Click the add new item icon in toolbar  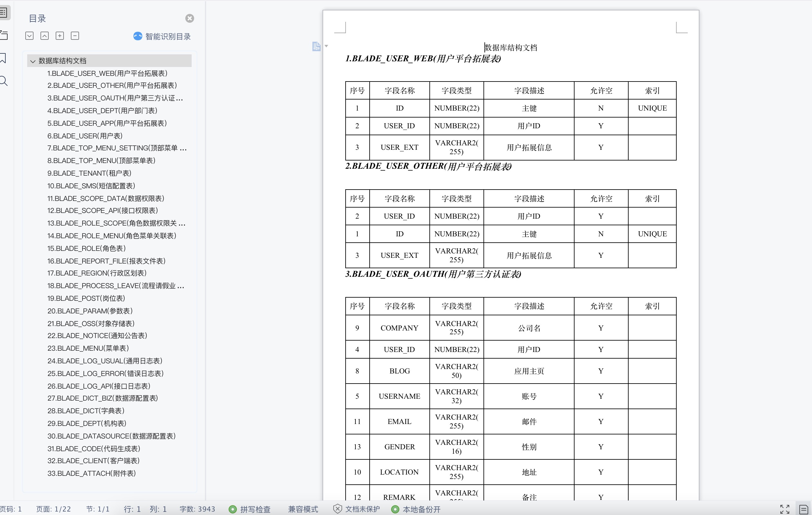(58, 37)
